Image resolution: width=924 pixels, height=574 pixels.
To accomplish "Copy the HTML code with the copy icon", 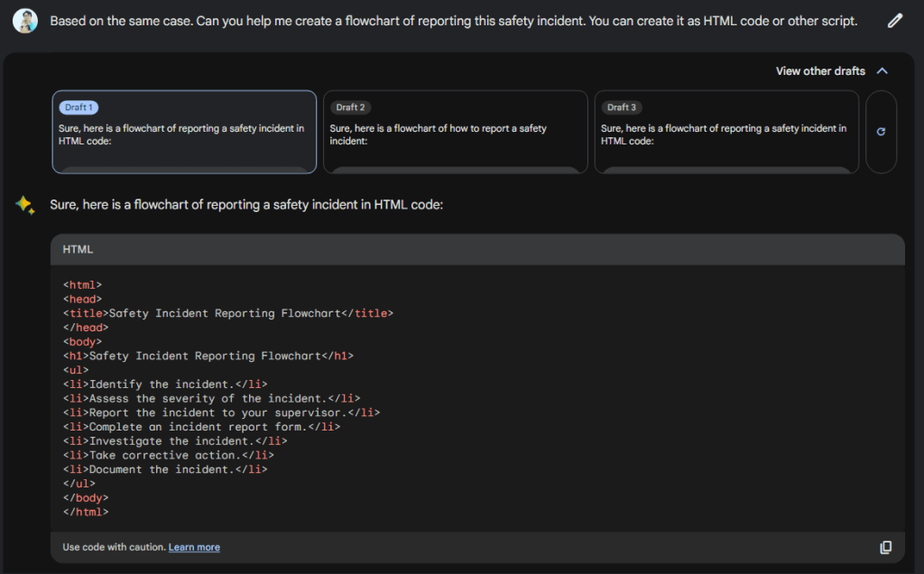I will (885, 547).
